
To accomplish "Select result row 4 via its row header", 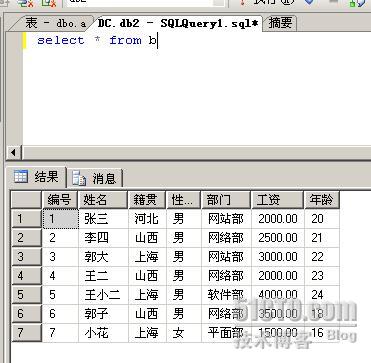I will (x=26, y=276).
